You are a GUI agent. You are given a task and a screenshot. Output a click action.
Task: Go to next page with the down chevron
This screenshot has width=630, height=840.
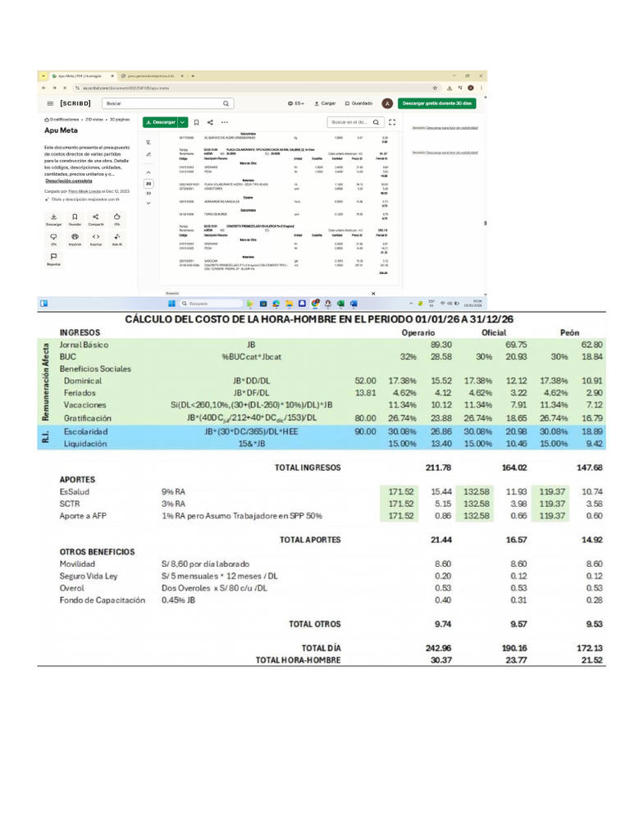point(148,203)
